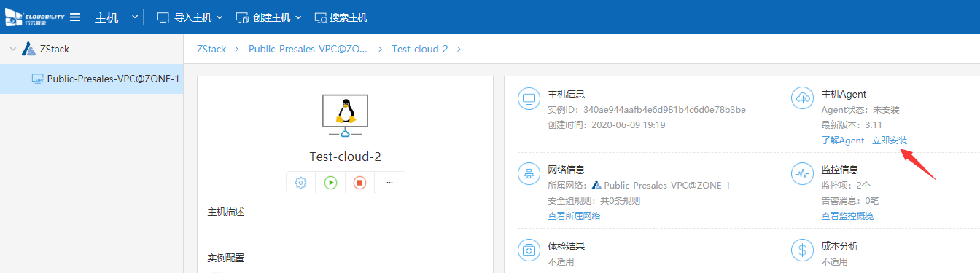Click 查看监控概览 link

tap(847, 215)
